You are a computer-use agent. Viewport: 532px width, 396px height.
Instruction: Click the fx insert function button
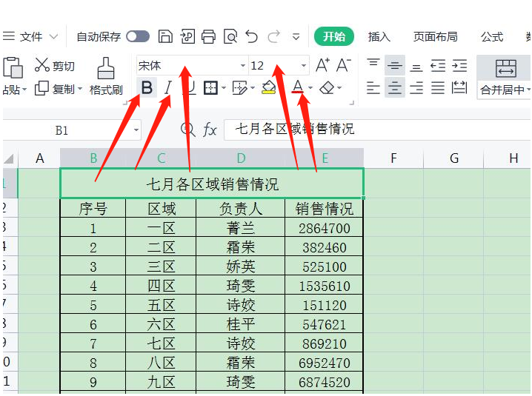(x=210, y=130)
